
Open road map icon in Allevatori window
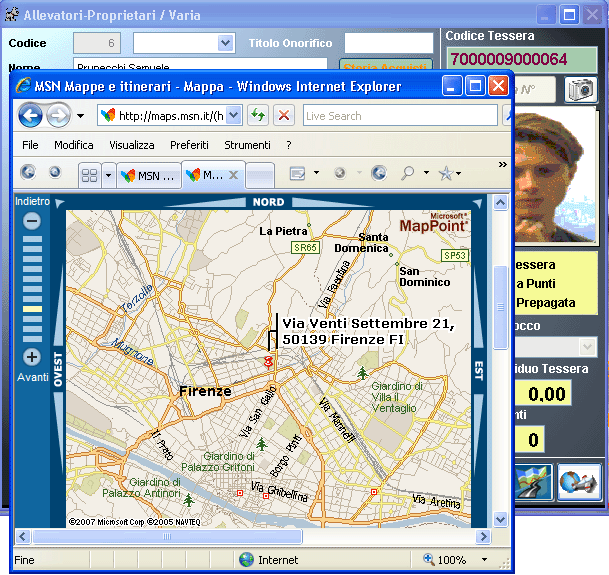tap(534, 482)
